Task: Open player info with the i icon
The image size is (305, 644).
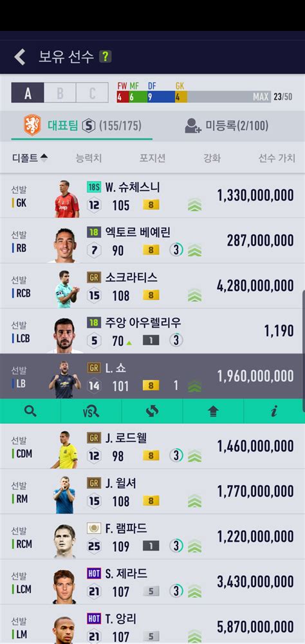Action: [274, 411]
